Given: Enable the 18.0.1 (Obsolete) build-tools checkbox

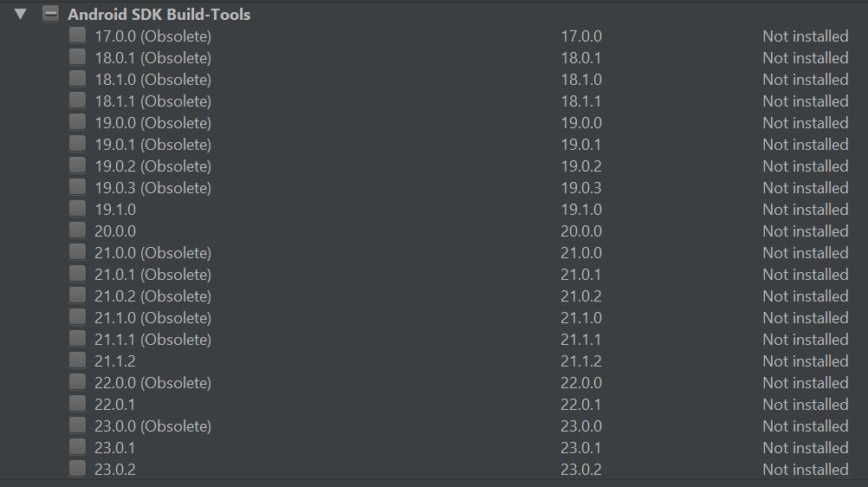Looking at the screenshot, I should click(78, 57).
